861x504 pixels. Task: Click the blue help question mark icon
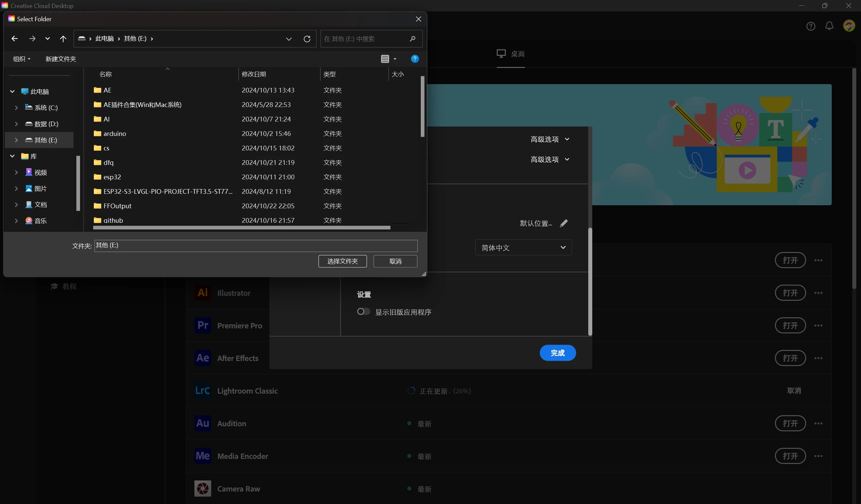[x=414, y=59]
